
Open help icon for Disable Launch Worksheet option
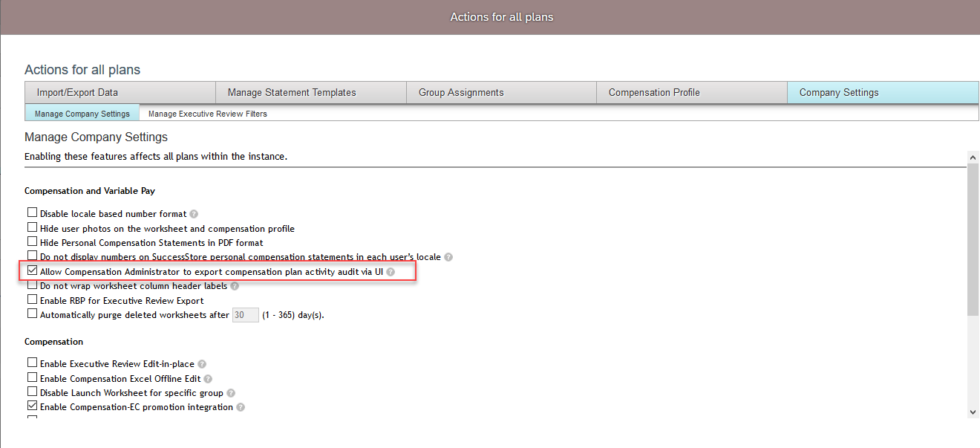point(231,393)
